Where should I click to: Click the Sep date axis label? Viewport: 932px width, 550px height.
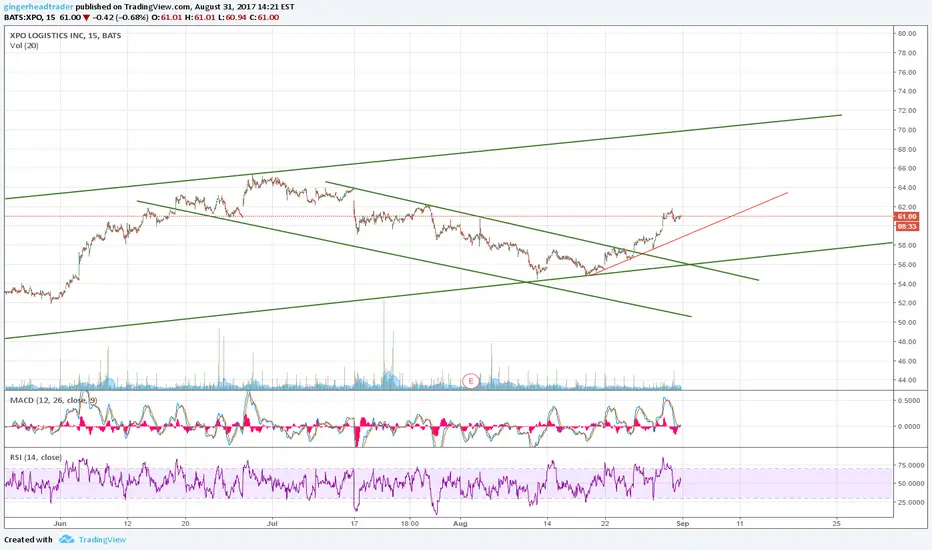[x=682, y=524]
